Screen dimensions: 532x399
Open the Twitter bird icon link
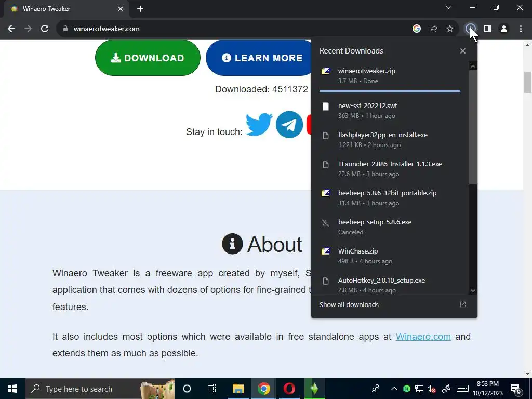pyautogui.click(x=259, y=125)
